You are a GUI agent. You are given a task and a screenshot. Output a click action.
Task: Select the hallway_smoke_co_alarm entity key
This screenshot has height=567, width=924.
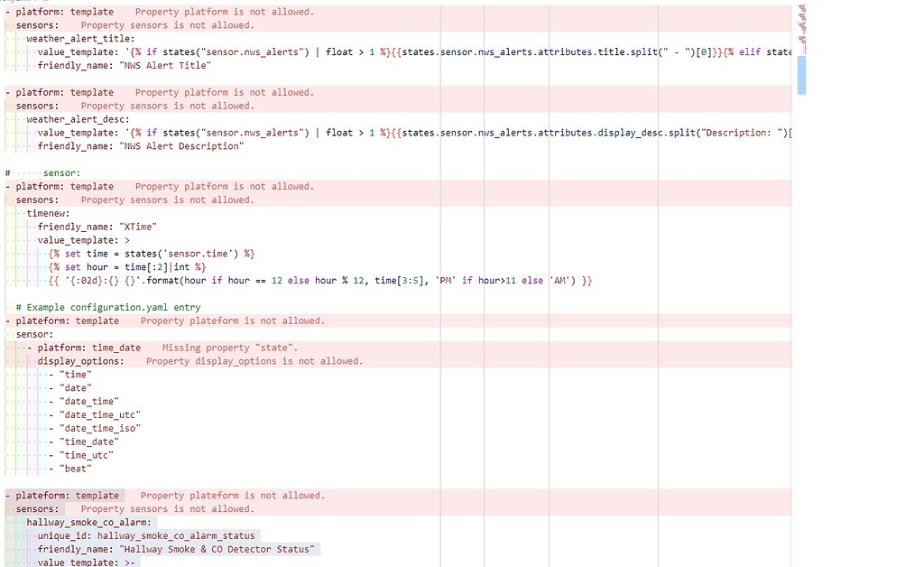click(x=88, y=522)
